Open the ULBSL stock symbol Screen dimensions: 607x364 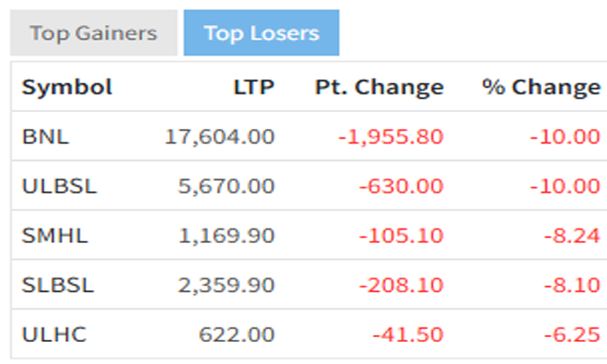[x=59, y=186]
